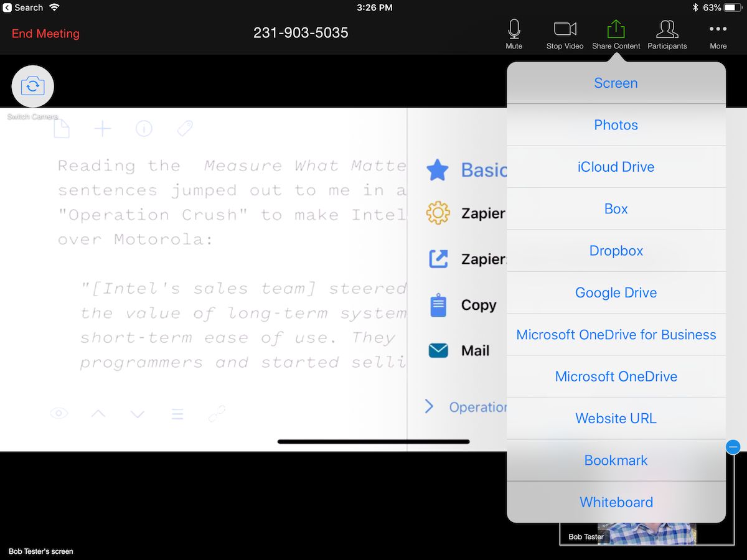Select Whiteboard to share
Image resolution: width=747 pixels, height=560 pixels.
pyautogui.click(x=616, y=502)
